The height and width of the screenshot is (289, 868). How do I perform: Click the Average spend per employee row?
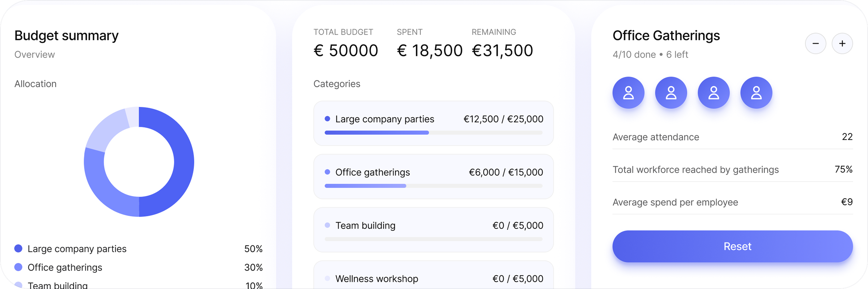coord(733,202)
